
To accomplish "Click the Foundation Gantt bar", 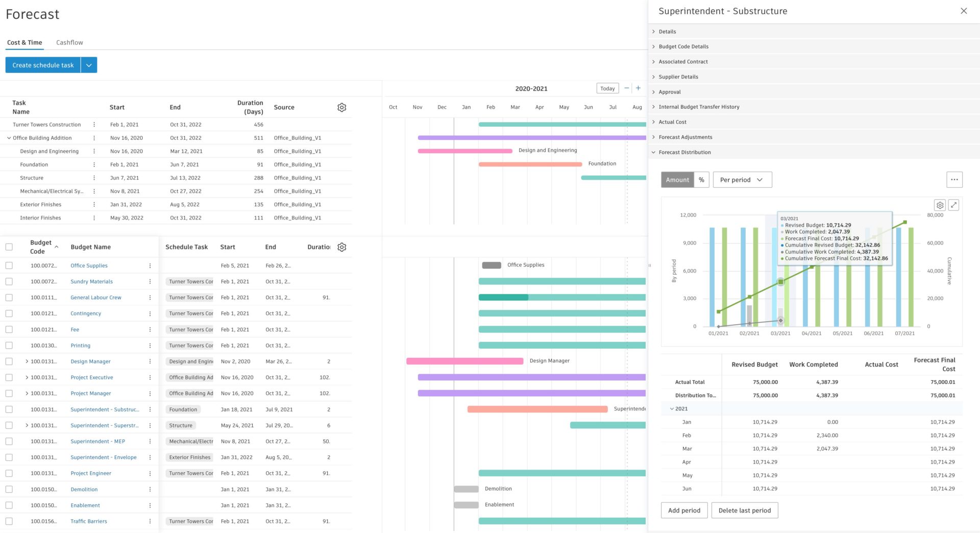I will 530,164.
